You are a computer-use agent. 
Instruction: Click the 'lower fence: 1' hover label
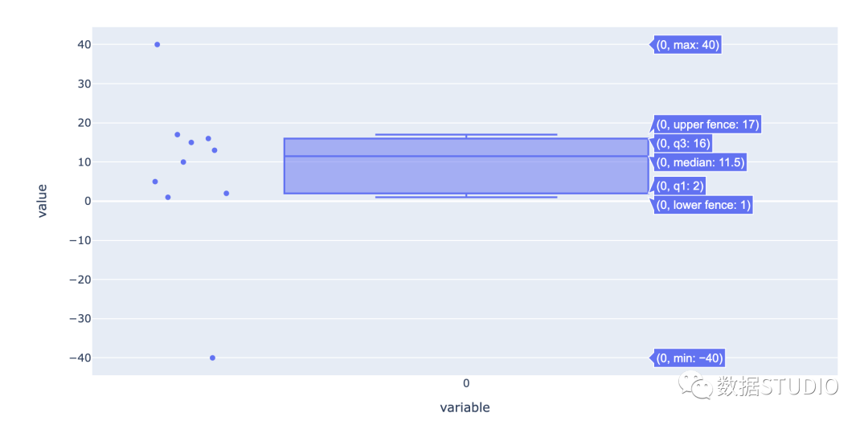point(703,206)
